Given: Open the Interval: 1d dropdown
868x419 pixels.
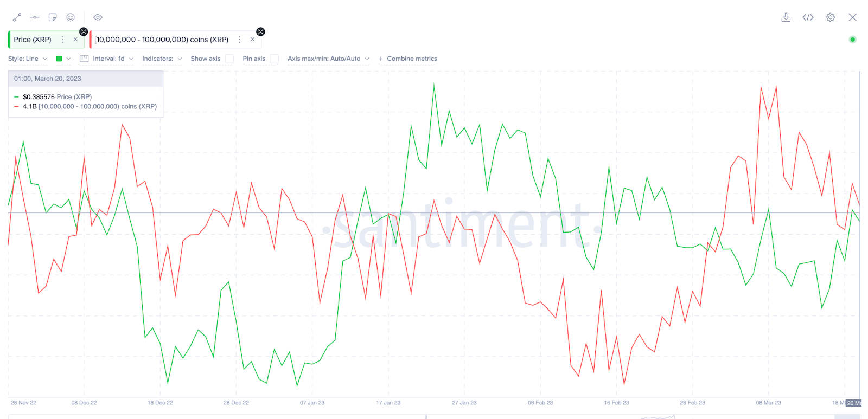Looking at the screenshot, I should (x=113, y=59).
